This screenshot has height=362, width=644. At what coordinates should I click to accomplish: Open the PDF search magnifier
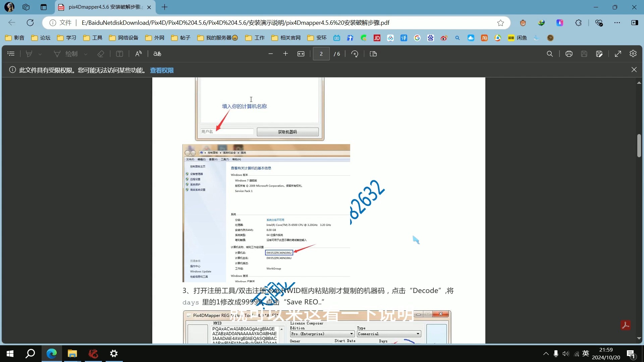[x=550, y=54]
